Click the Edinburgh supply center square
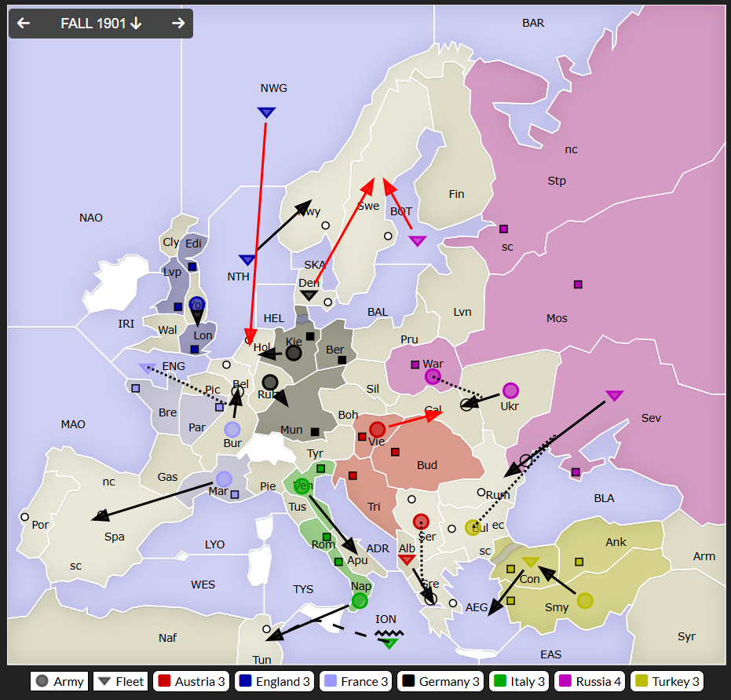This screenshot has width=731, height=700. 192,266
